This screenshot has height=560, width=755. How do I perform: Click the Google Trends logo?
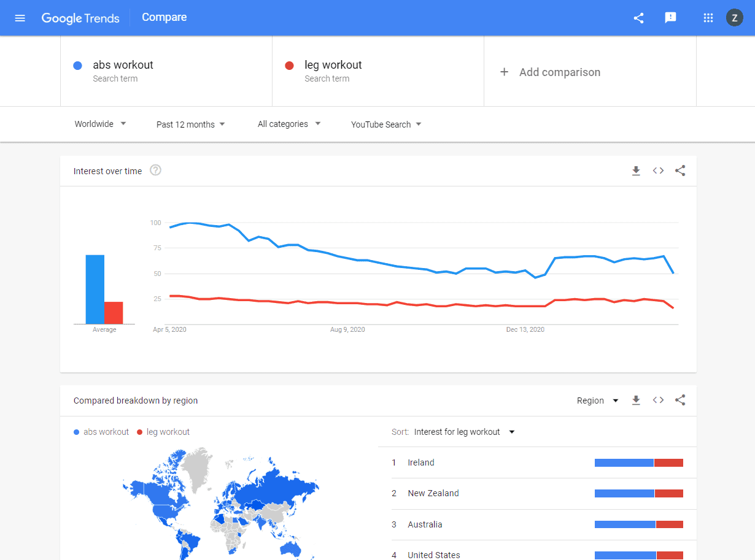coord(80,18)
